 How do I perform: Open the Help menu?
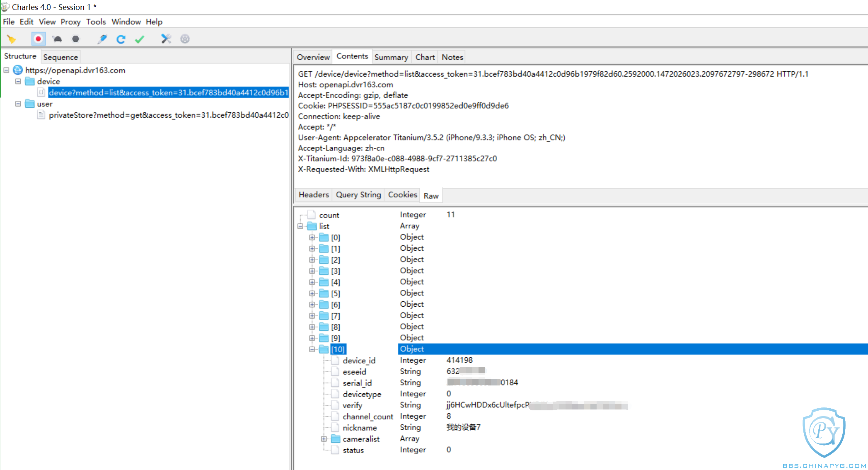point(154,22)
